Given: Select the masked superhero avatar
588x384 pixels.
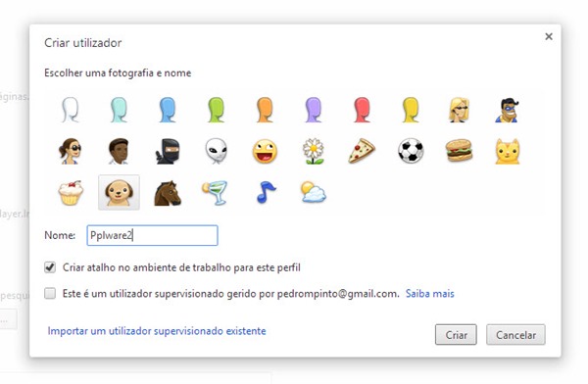Looking at the screenshot, I should [x=508, y=110].
